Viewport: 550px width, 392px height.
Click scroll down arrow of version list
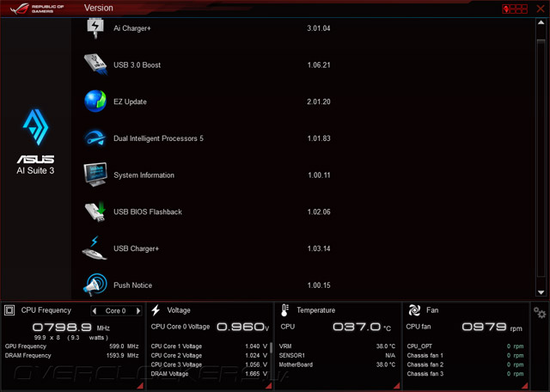click(x=541, y=292)
